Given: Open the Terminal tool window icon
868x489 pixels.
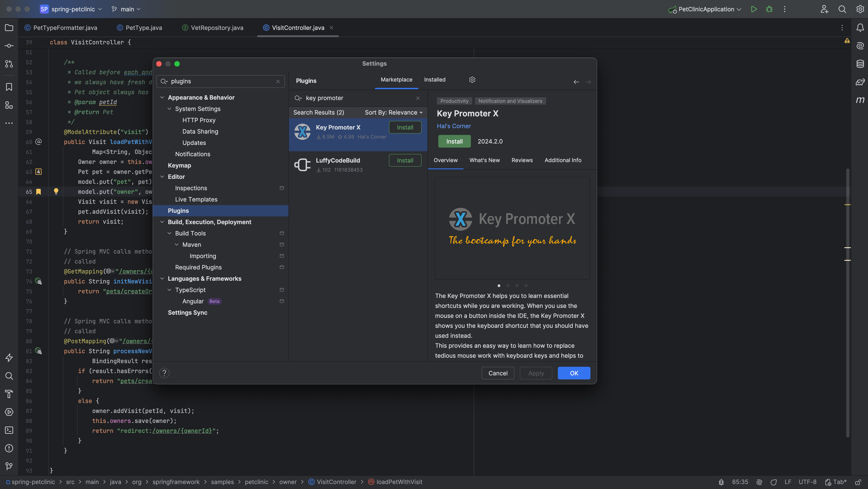Looking at the screenshot, I should pos(9,430).
